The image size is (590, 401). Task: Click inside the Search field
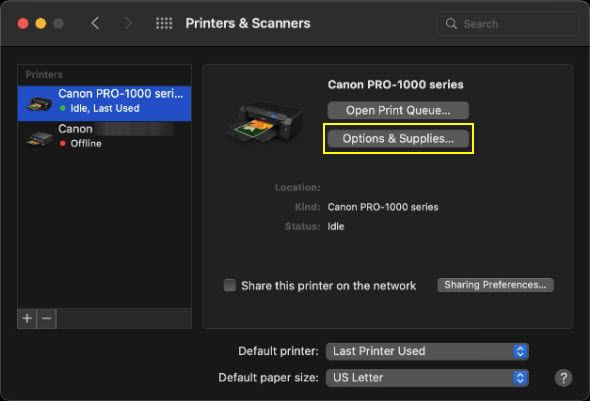click(508, 24)
